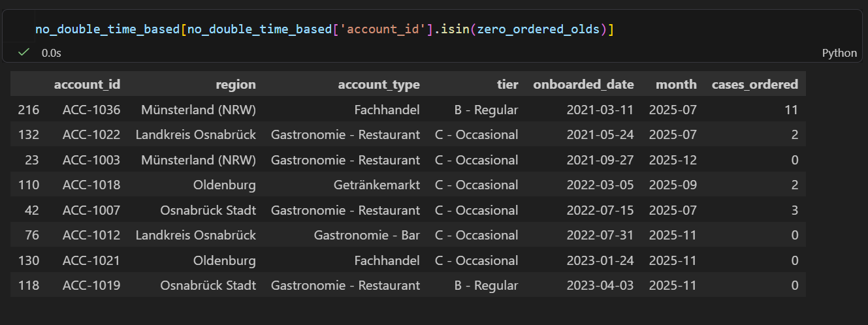Click Landkreis Osnabrück region in ACC-1012 row
868x325 pixels.
point(196,235)
